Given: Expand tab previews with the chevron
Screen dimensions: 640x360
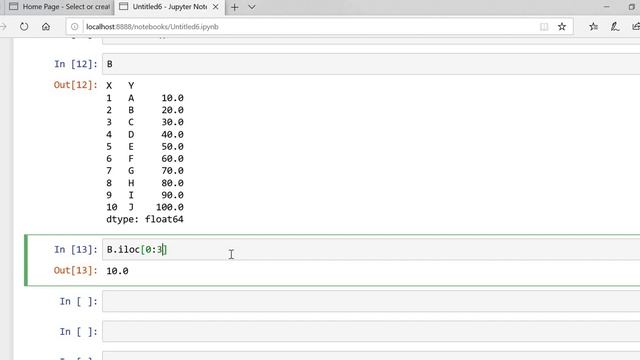Looking at the screenshot, I should point(252,7).
